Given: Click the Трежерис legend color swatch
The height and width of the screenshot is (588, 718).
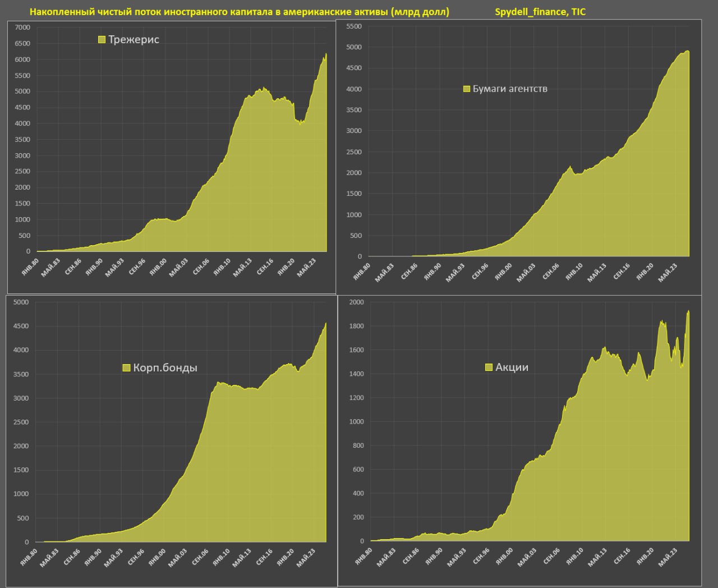Looking at the screenshot, I should coord(102,40).
